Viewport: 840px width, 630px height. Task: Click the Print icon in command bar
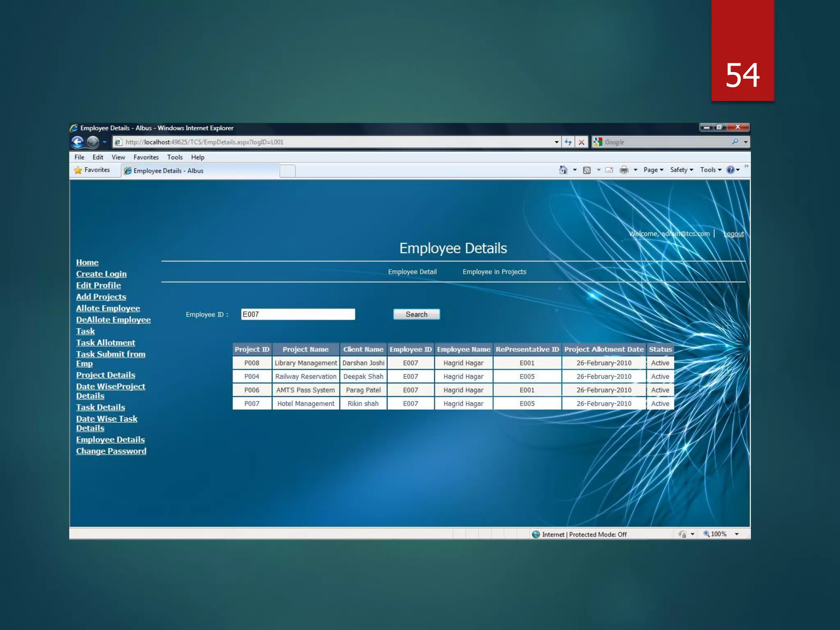pos(624,170)
